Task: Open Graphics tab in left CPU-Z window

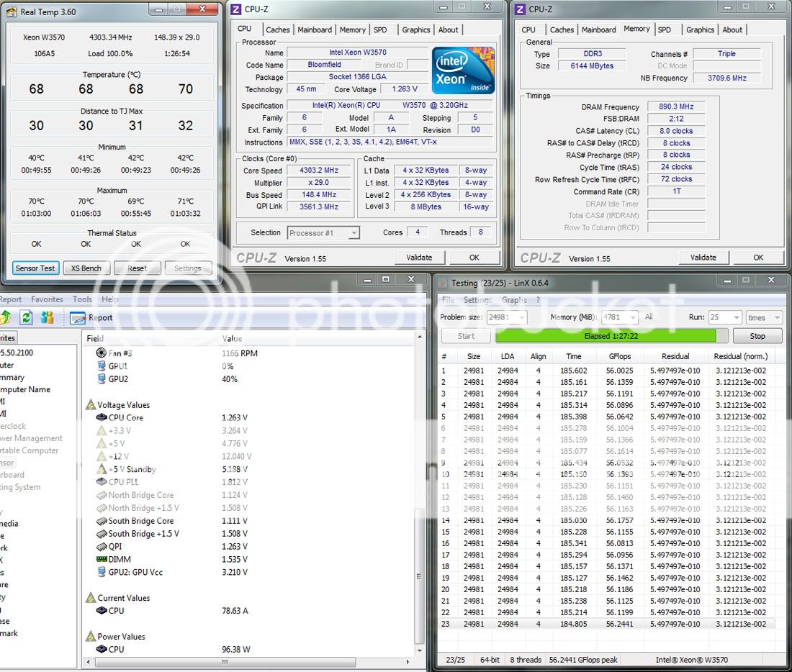Action: pos(415,29)
